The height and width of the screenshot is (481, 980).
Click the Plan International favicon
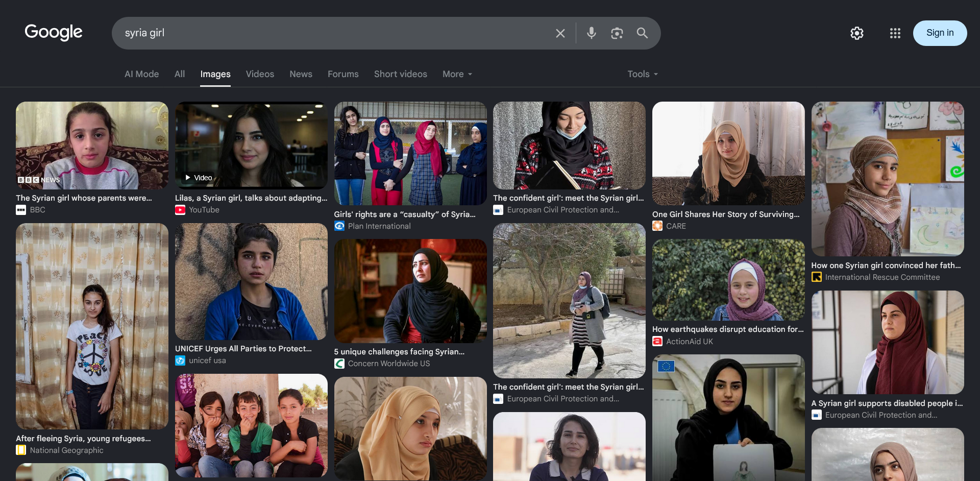click(x=339, y=226)
